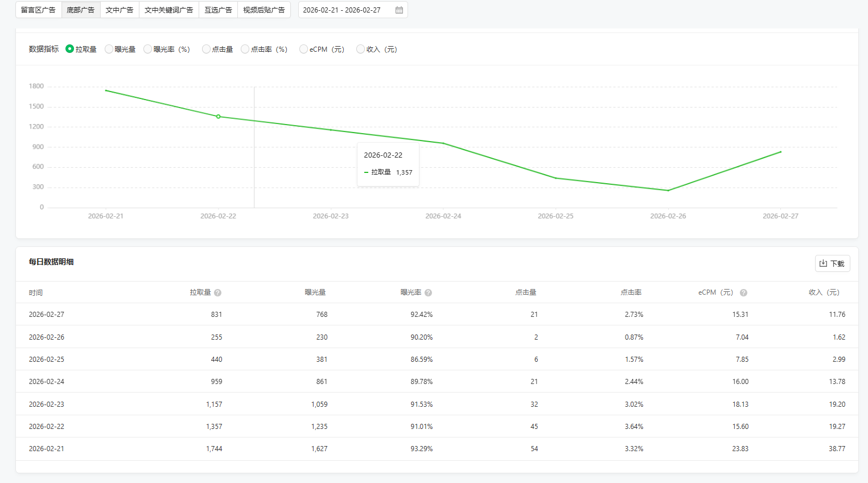The width and height of the screenshot is (868, 483).
Task: Click the 收入（元） column header
Action: [x=824, y=292]
